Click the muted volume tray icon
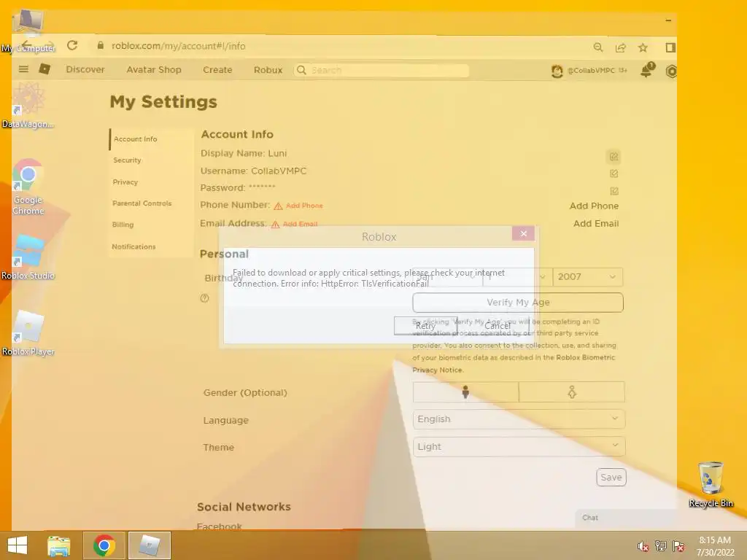The image size is (747, 560). pyautogui.click(x=643, y=546)
